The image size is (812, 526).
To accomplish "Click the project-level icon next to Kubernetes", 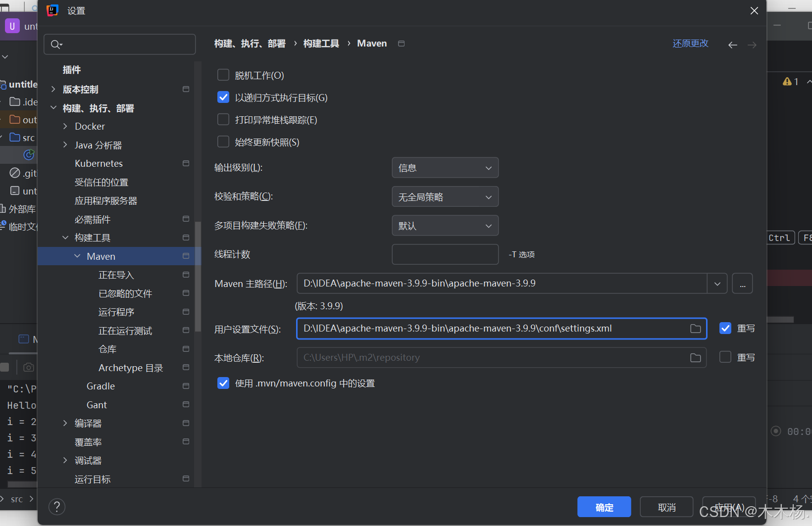I will [x=186, y=163].
